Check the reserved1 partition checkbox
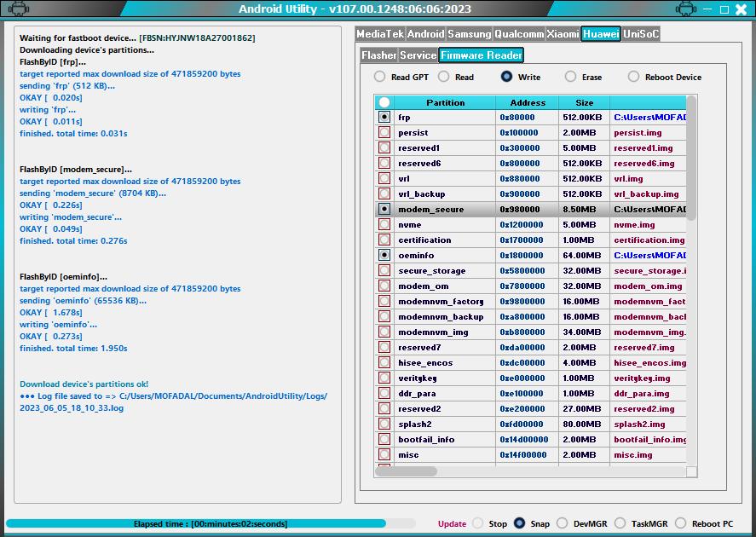The width and height of the screenshot is (756, 537). (x=384, y=148)
